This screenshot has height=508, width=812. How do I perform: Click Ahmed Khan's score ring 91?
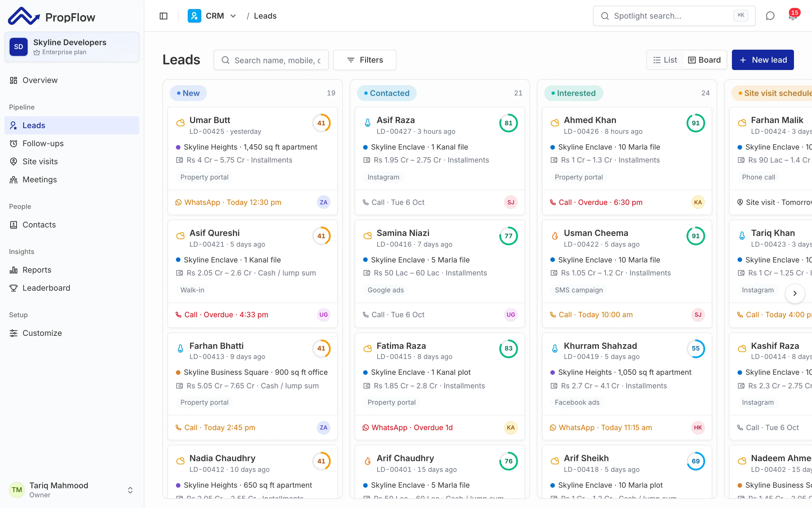click(x=696, y=123)
